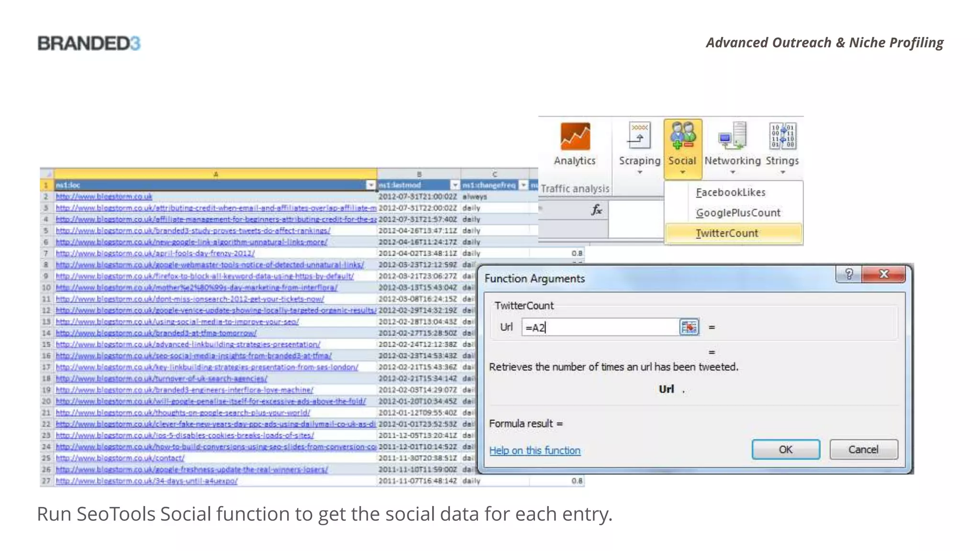
Task: Open the firefox-to-block-all-keyword-data URL
Action: coord(205,276)
